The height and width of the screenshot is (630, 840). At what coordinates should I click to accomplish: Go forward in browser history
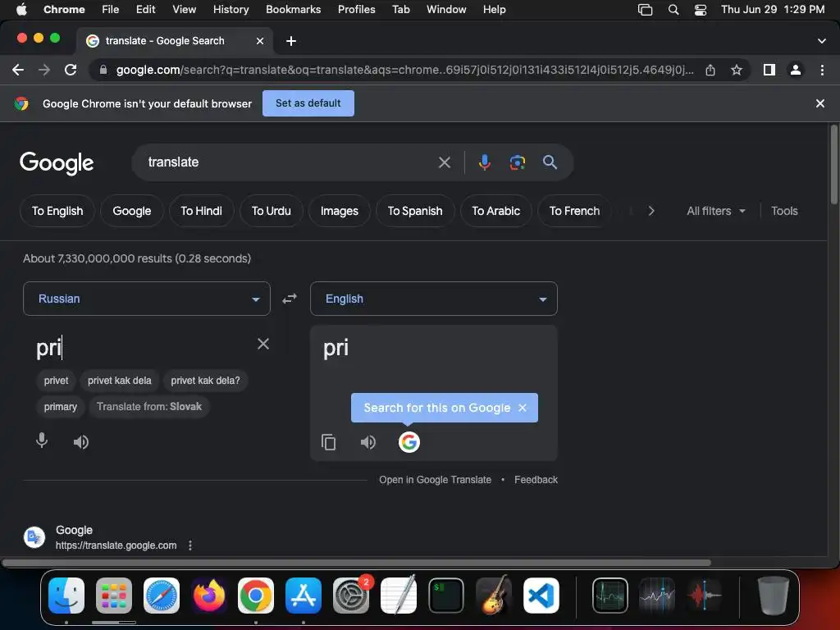pos(44,70)
